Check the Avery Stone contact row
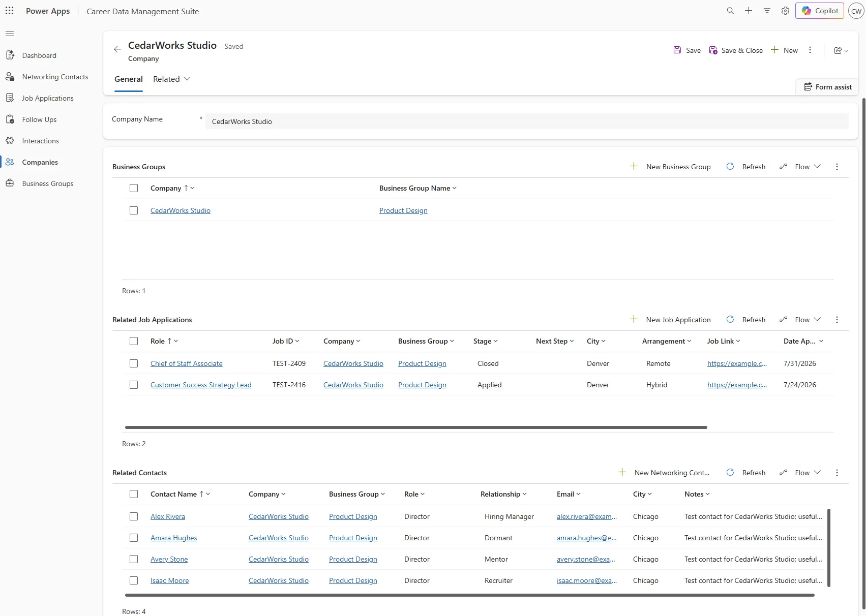Image resolution: width=866 pixels, height=616 pixels. coord(134,559)
